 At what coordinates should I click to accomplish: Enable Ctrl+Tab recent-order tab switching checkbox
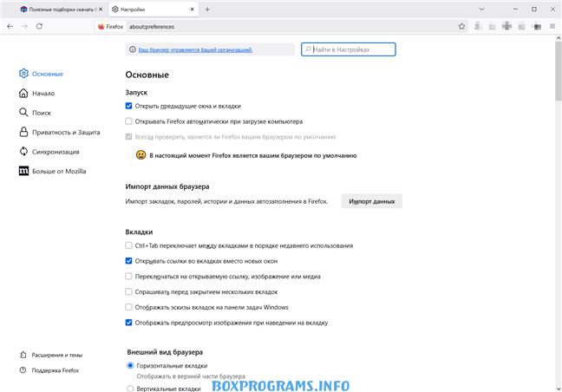(128, 245)
